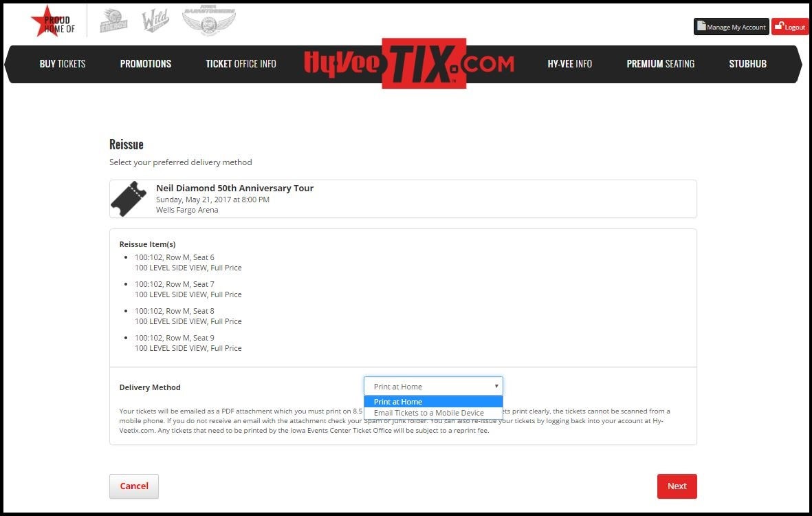Image resolution: width=812 pixels, height=516 pixels.
Task: Go to Promotions in navigation bar
Action: coord(146,64)
